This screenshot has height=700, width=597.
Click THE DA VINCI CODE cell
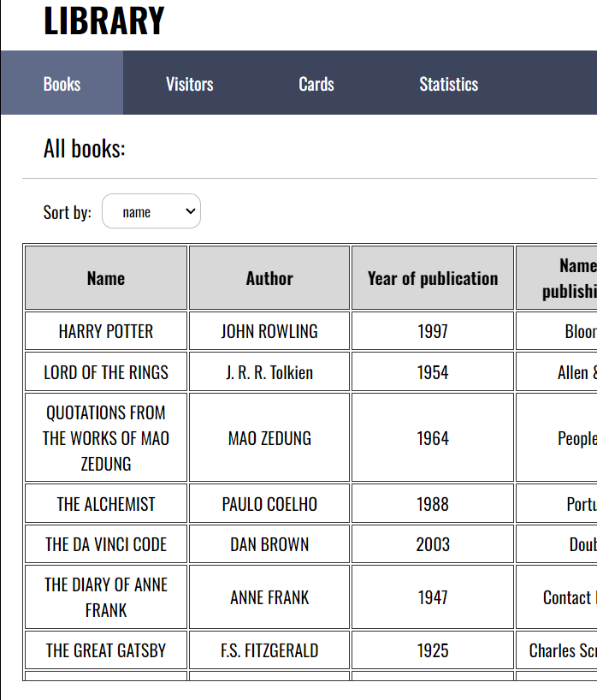(106, 544)
